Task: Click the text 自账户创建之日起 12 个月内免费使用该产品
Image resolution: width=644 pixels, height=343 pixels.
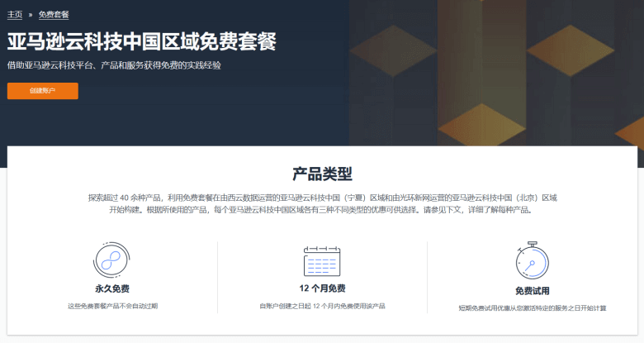Action: 322,306
